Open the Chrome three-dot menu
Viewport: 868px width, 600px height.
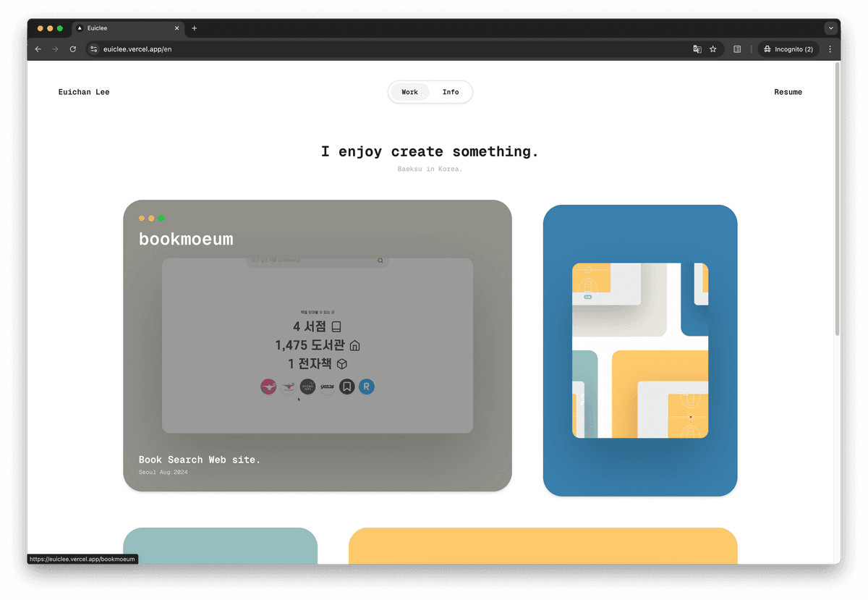tap(830, 49)
